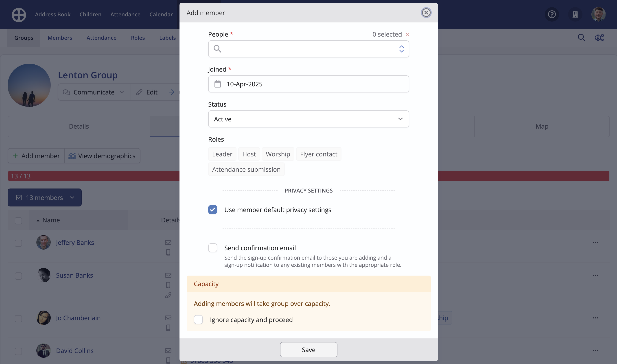
Task: Enable Send confirmation email checkbox
Action: [213, 248]
